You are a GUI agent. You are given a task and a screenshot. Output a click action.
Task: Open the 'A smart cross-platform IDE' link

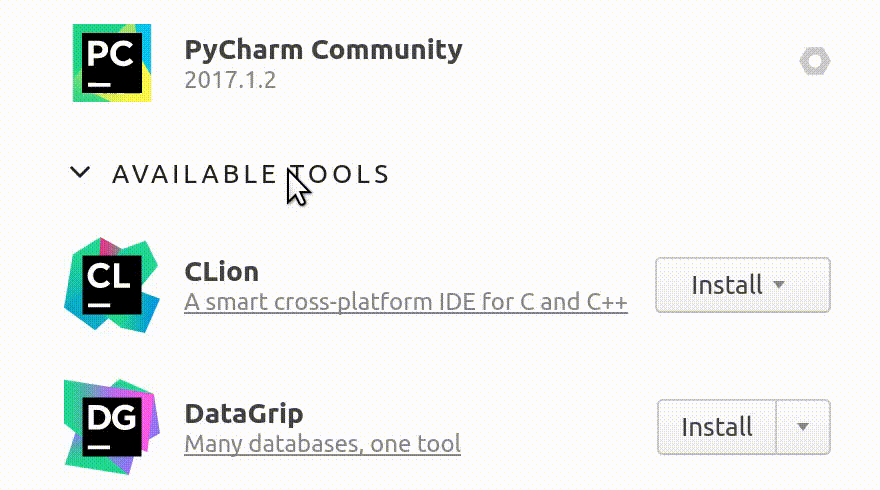406,302
